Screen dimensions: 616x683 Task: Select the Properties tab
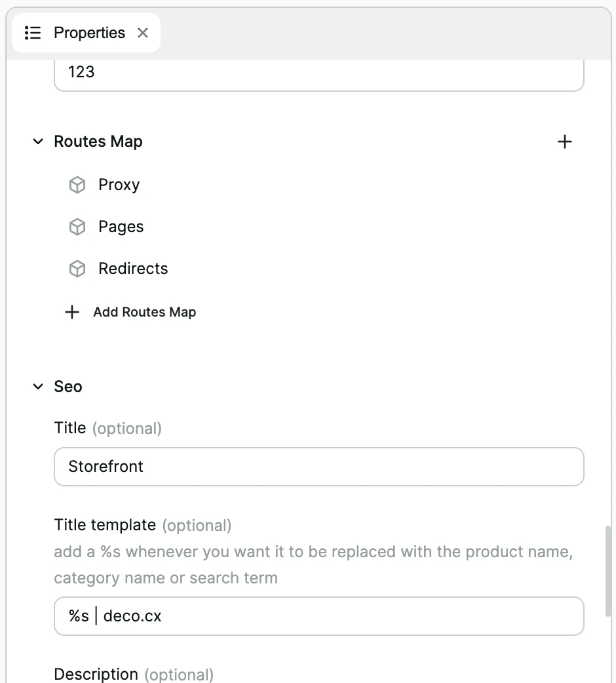point(89,32)
